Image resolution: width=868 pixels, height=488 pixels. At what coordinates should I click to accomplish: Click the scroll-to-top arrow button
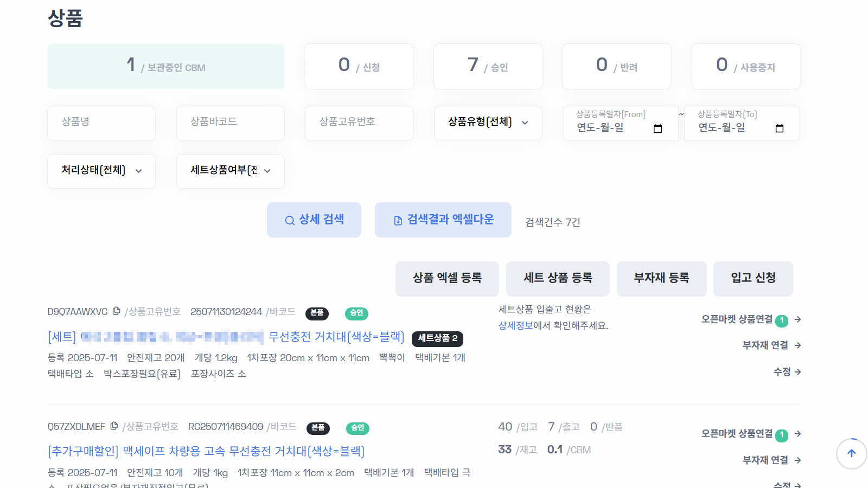coord(851,454)
